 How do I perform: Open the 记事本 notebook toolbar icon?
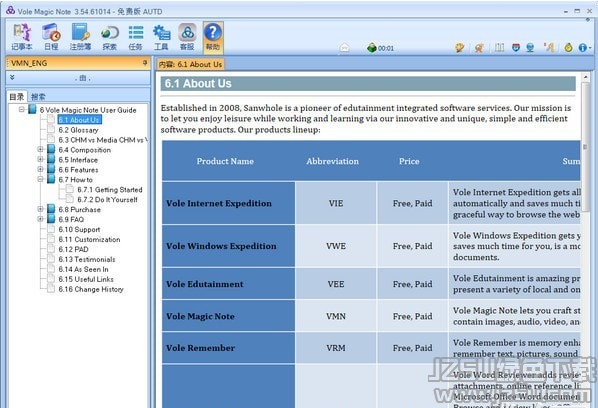[22, 37]
